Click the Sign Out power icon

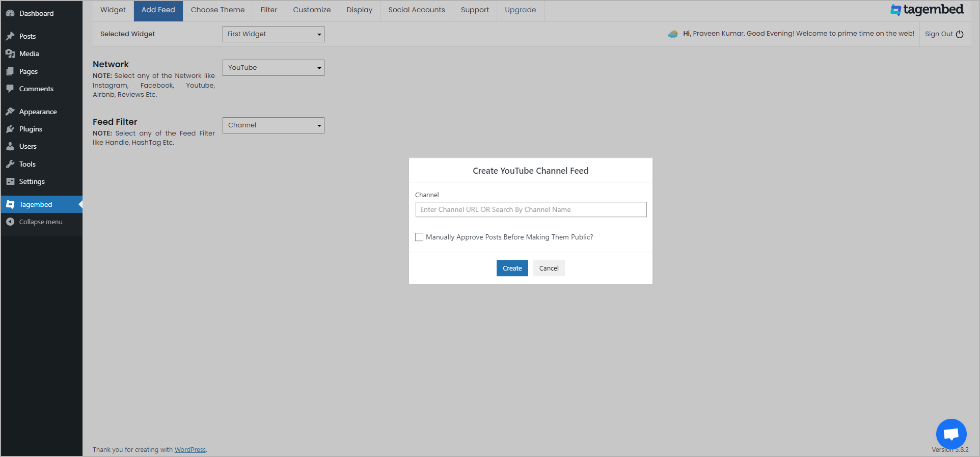point(960,34)
